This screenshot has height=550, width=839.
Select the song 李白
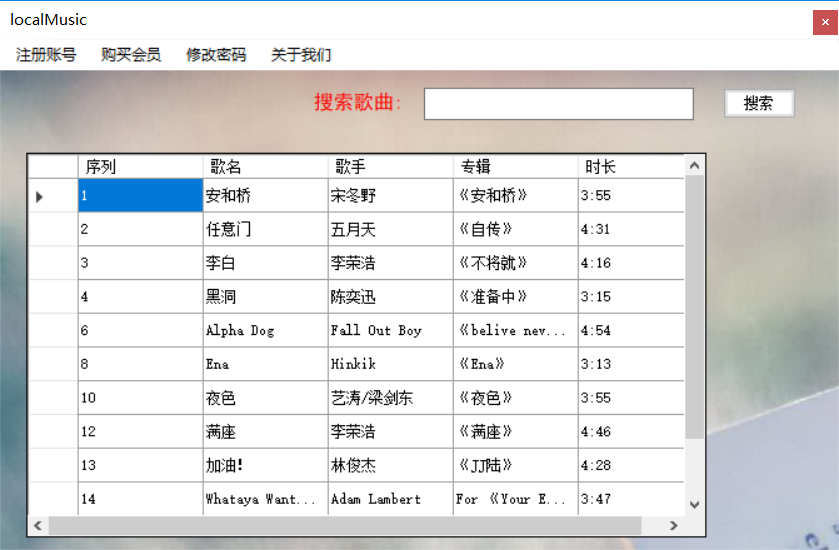tap(266, 263)
